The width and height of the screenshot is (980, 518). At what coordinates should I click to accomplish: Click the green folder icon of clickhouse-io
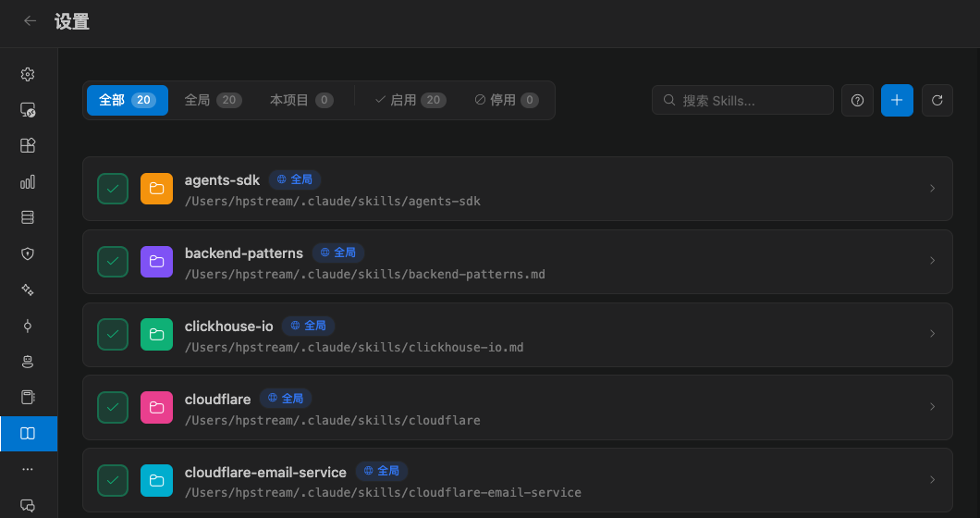click(156, 335)
